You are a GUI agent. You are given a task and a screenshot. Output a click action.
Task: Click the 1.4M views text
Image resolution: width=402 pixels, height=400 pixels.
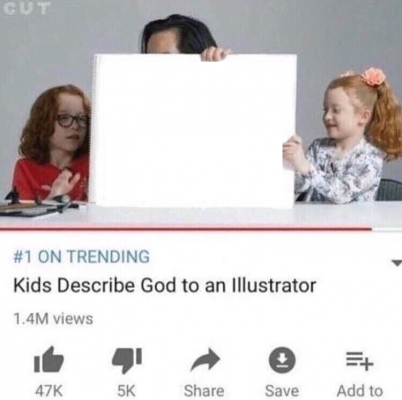[x=53, y=319]
